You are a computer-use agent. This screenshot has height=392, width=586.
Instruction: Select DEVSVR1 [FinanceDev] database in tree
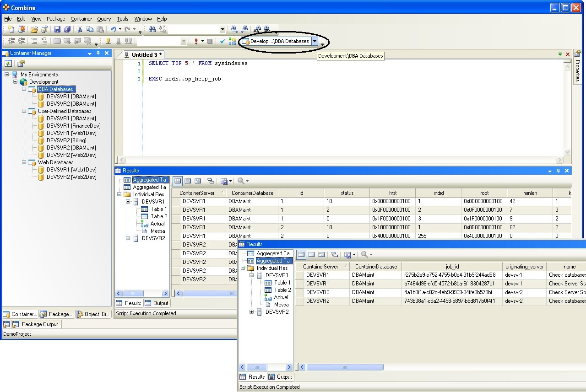point(73,126)
